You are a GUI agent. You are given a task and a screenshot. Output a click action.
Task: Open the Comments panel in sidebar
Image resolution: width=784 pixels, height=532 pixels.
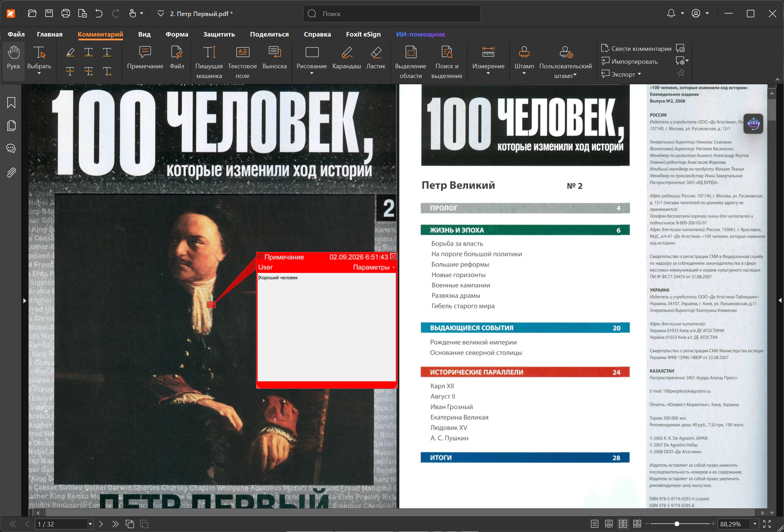tap(11, 149)
